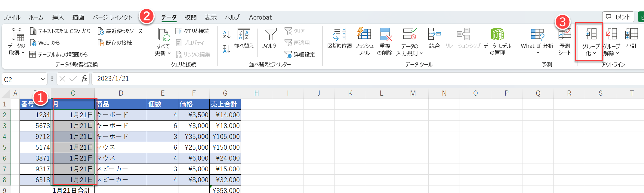Expand the グループ化 dropdown arrow
This screenshot has width=644, height=193.
pos(594,53)
